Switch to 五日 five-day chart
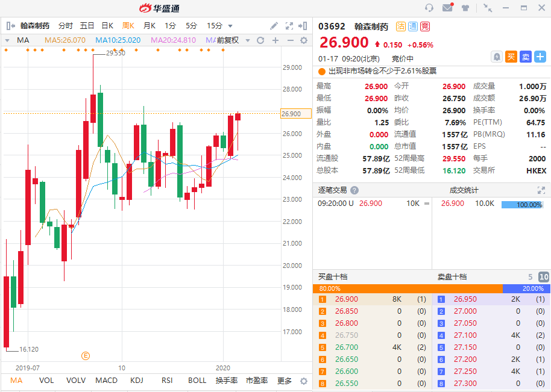The image size is (551, 392). point(87,26)
